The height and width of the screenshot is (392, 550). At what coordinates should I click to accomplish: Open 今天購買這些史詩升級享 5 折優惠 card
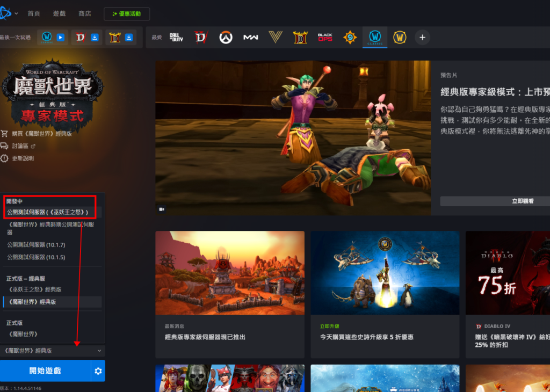[385, 294]
